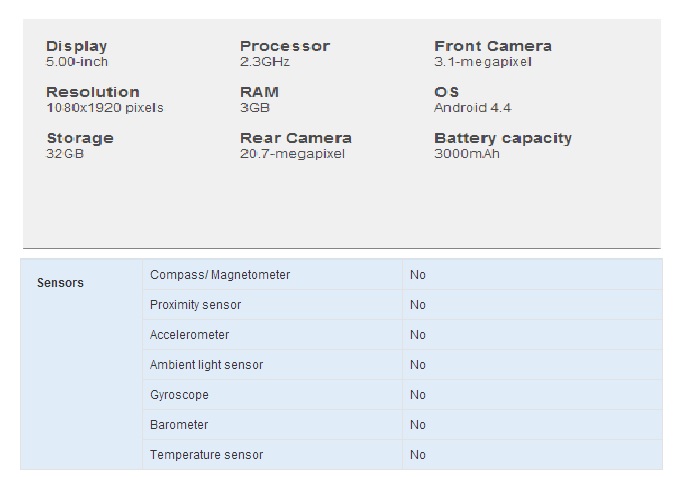Click the Front Camera heading
The height and width of the screenshot is (477, 682).
pos(493,46)
